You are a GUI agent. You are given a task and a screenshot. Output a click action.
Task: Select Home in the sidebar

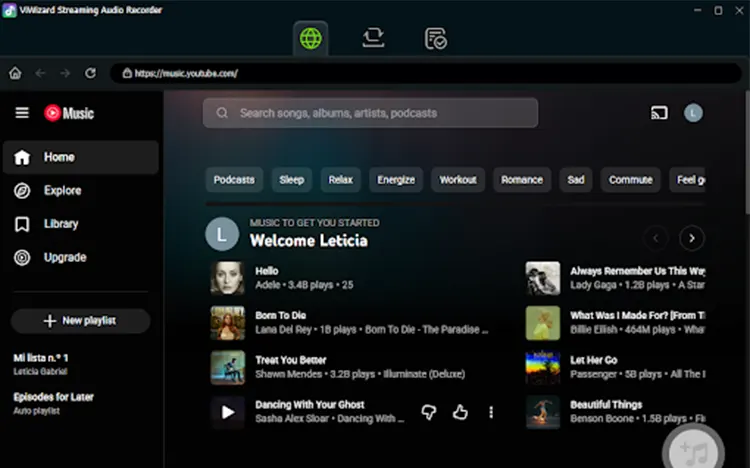tap(81, 157)
